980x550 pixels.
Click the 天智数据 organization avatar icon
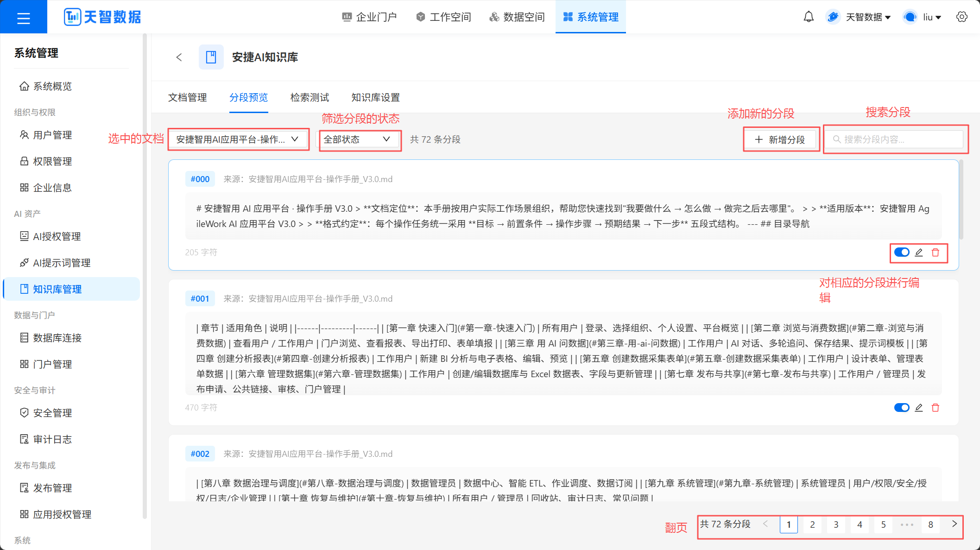pyautogui.click(x=833, y=17)
